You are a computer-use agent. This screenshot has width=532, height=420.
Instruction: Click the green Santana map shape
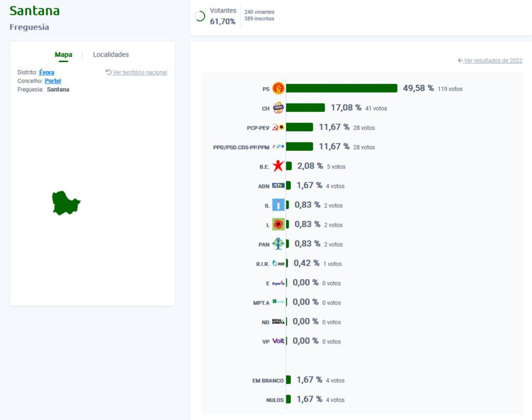[66, 203]
